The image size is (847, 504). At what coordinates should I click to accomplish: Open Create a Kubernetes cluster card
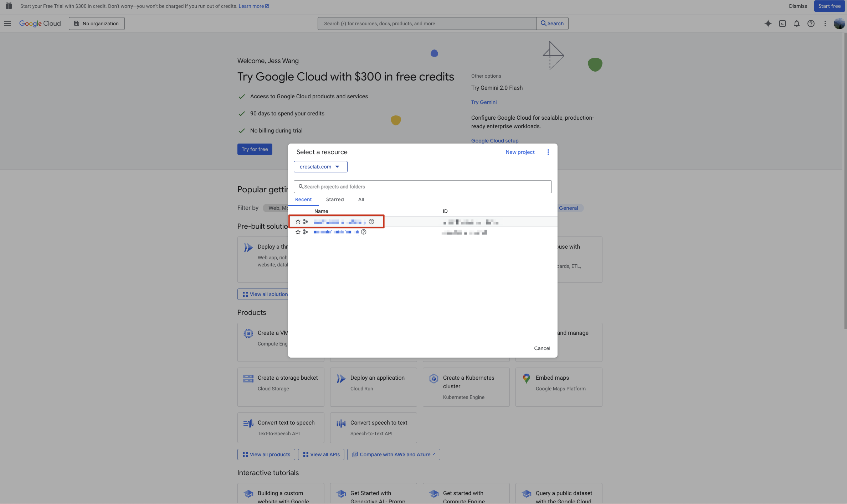(x=466, y=387)
